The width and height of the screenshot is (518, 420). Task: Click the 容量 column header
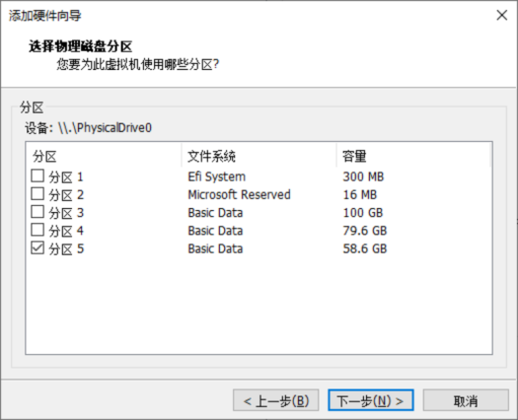[x=413, y=156]
